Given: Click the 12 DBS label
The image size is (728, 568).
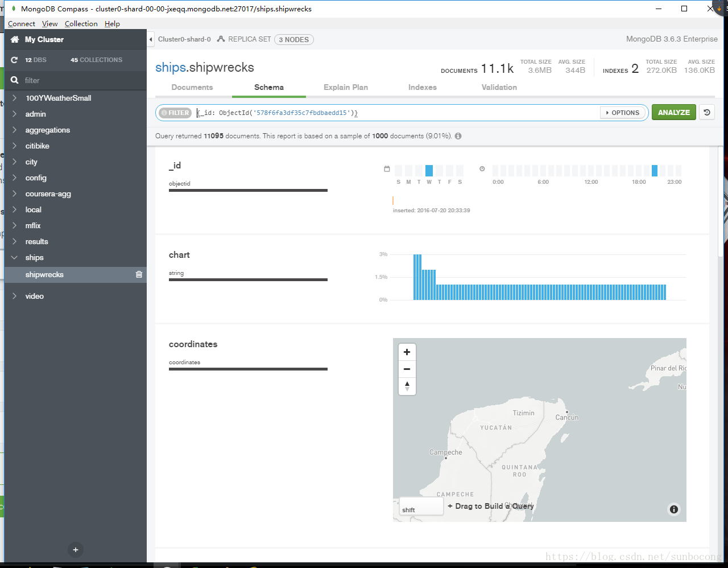Looking at the screenshot, I should pos(36,60).
